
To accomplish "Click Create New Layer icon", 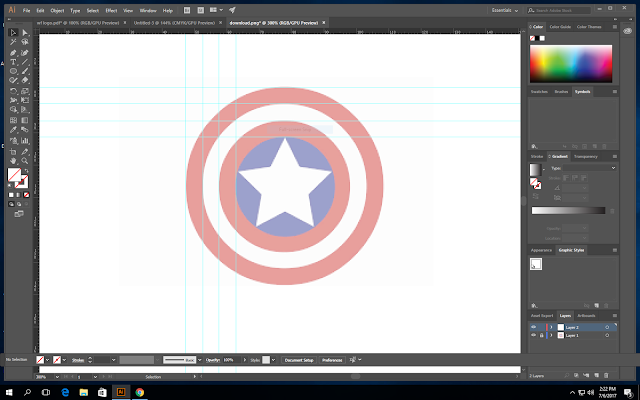I will (596, 375).
